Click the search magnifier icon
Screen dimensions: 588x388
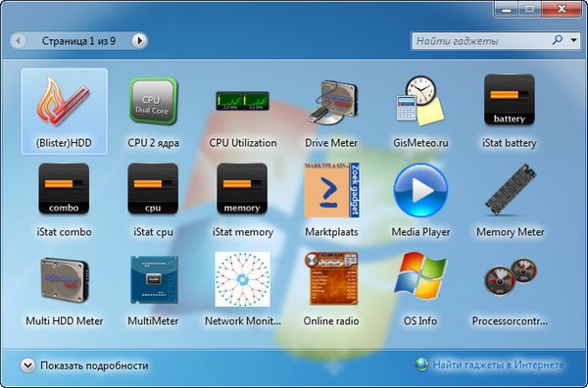coord(558,40)
